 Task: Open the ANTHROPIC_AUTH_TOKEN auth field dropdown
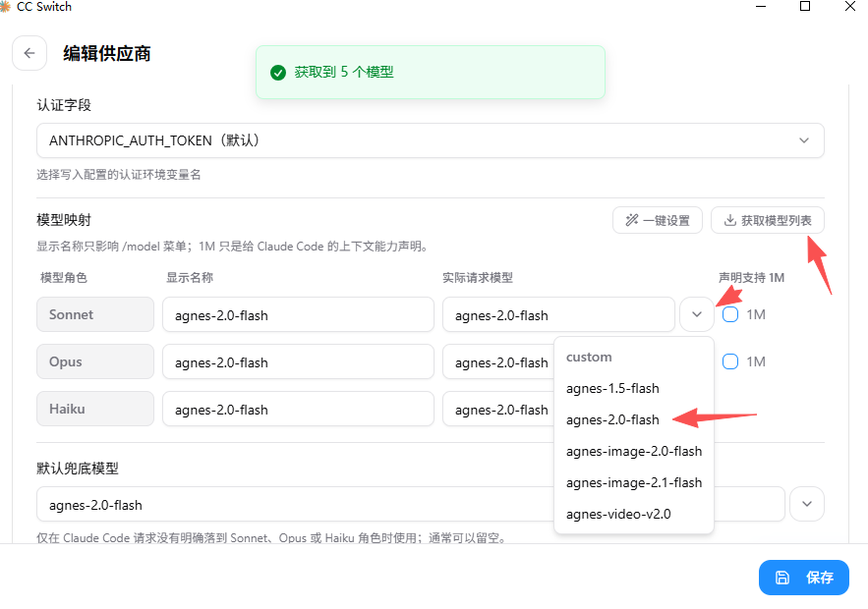point(431,140)
